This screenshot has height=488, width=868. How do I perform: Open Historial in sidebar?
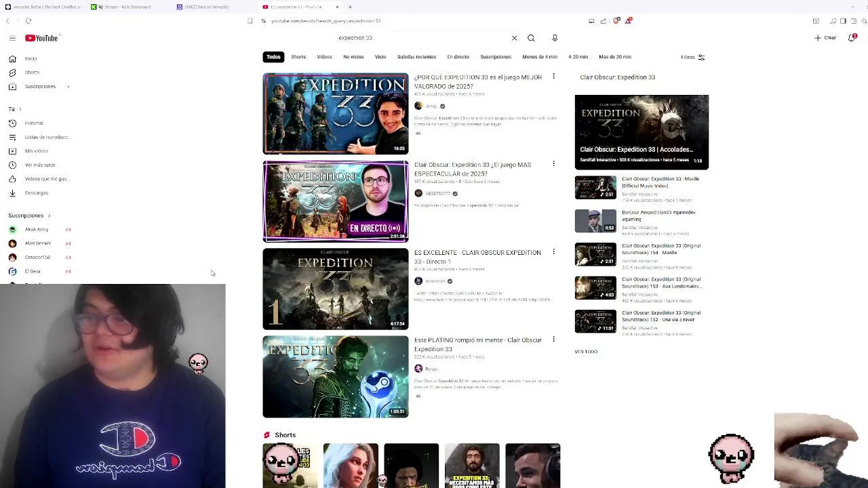pyautogui.click(x=34, y=123)
